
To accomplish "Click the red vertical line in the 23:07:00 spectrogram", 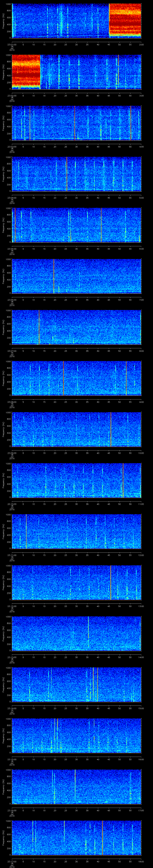I will pyautogui.click(x=39, y=327).
